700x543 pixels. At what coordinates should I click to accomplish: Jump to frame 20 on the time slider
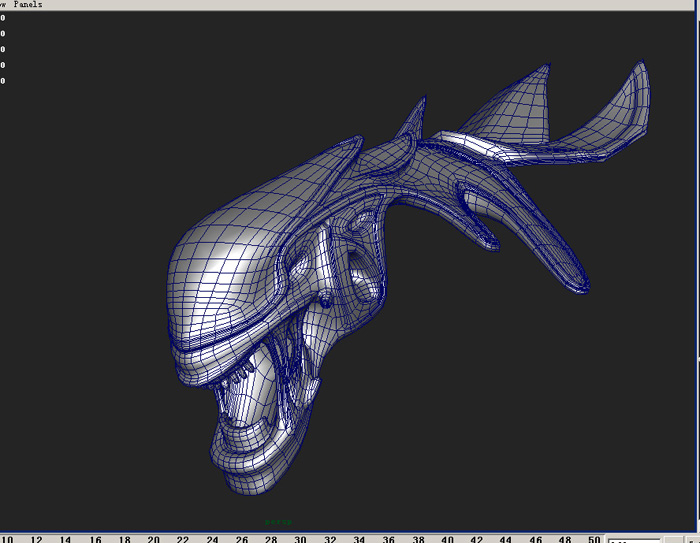(x=153, y=539)
